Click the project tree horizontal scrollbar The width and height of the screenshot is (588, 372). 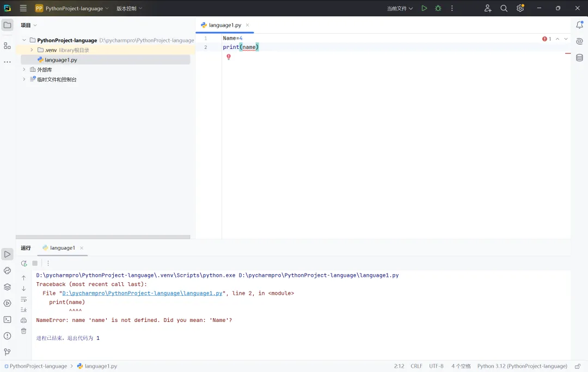tap(103, 237)
